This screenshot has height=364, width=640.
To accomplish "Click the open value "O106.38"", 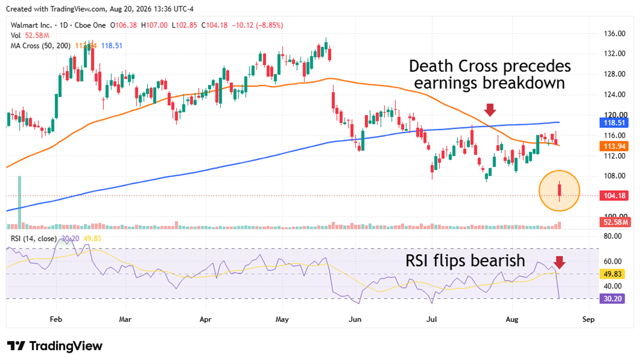I will click(124, 25).
